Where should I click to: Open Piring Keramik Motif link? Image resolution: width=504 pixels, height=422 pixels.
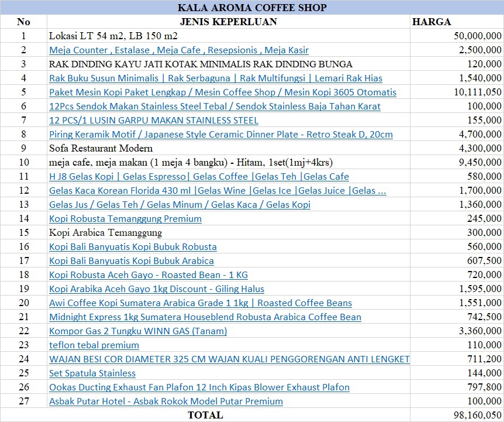221,135
